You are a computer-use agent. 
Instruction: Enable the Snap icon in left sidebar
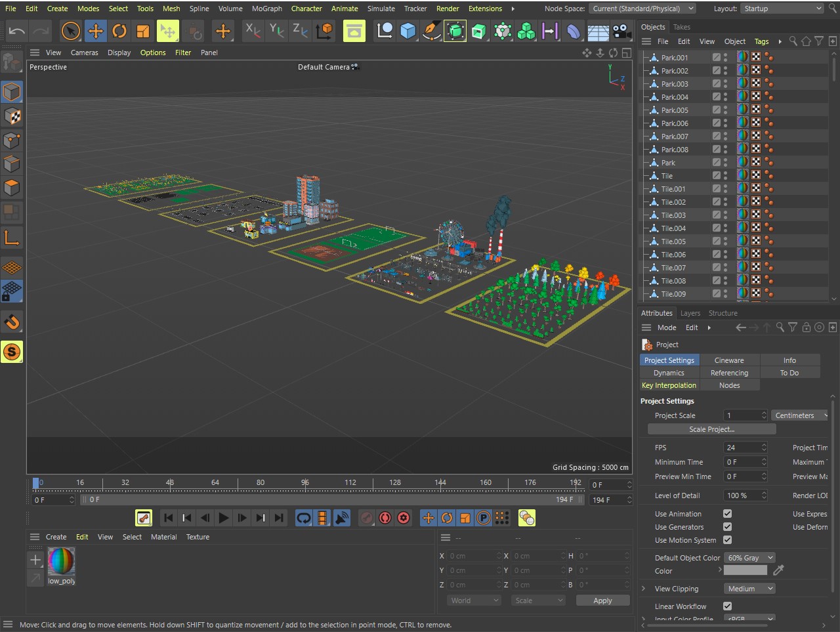(12, 322)
